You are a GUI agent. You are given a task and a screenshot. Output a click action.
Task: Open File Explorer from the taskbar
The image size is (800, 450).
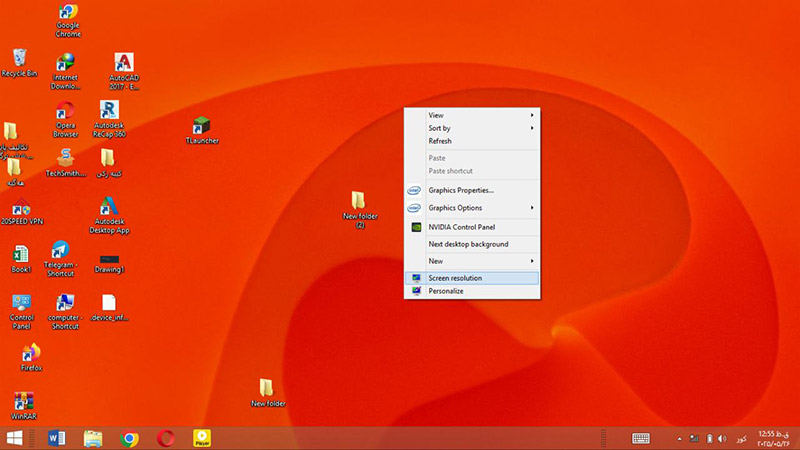pyautogui.click(x=93, y=438)
